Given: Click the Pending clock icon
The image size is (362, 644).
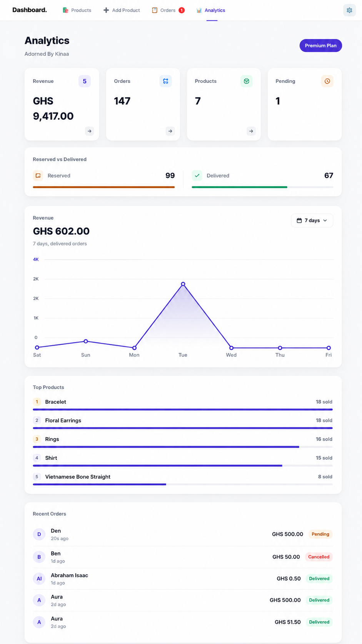Looking at the screenshot, I should click(327, 81).
